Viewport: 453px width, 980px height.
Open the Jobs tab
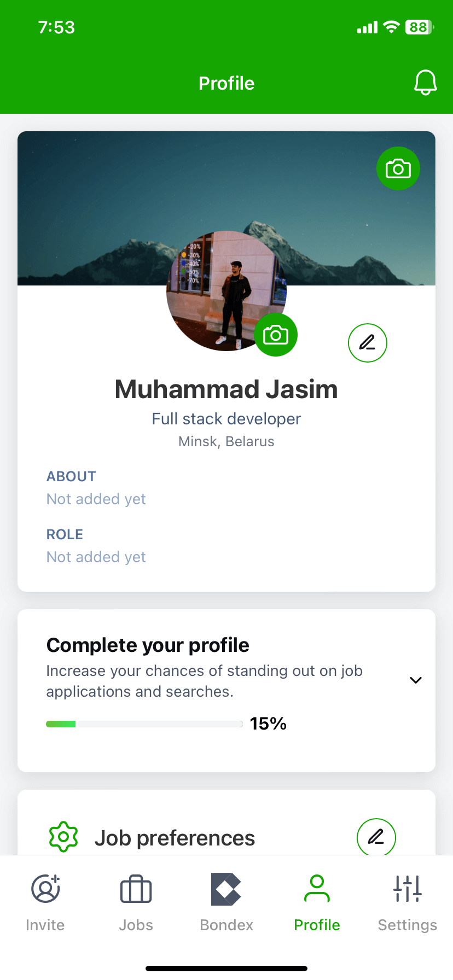(x=136, y=902)
